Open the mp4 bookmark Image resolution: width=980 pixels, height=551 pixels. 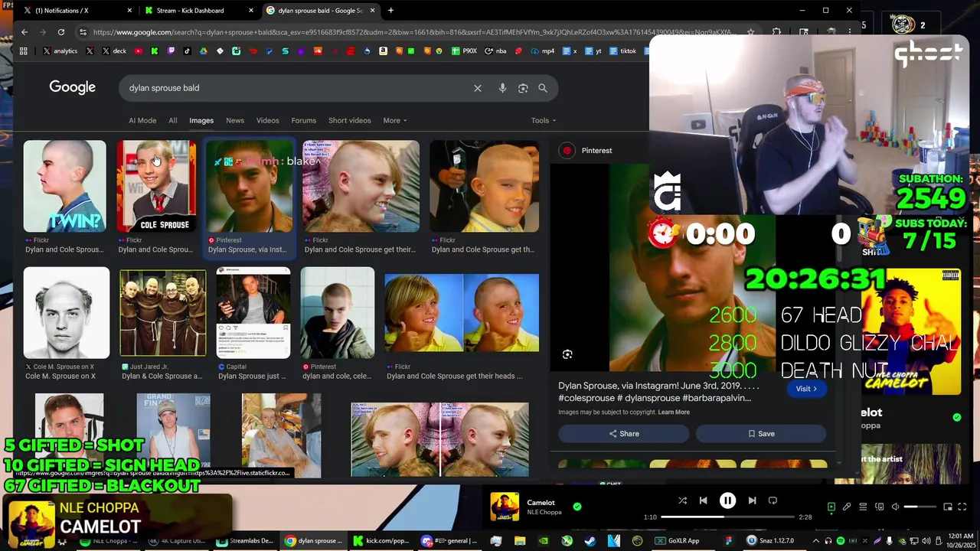click(542, 51)
